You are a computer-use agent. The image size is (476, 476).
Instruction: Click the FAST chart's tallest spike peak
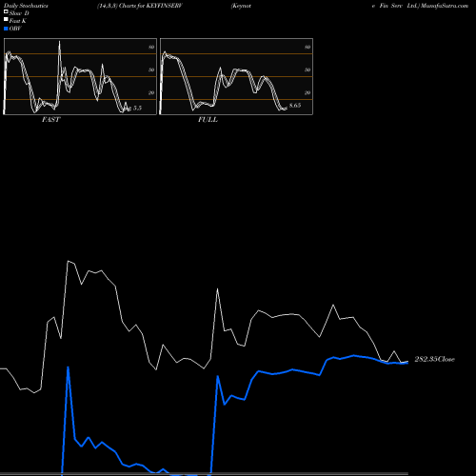pyautogui.click(x=59, y=41)
